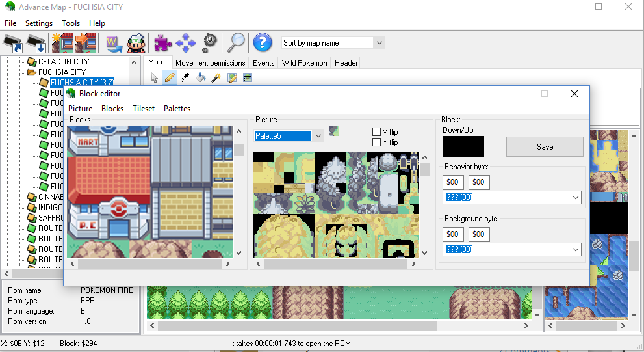The width and height of the screenshot is (644, 352).
Task: Click the second Background byte $00 field
Action: (479, 234)
